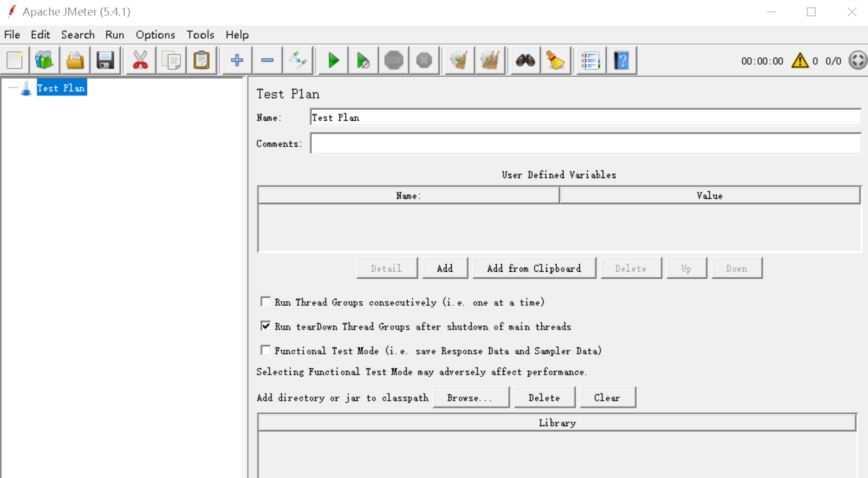
Task: Copy the selected element toolbar icon
Action: point(171,60)
